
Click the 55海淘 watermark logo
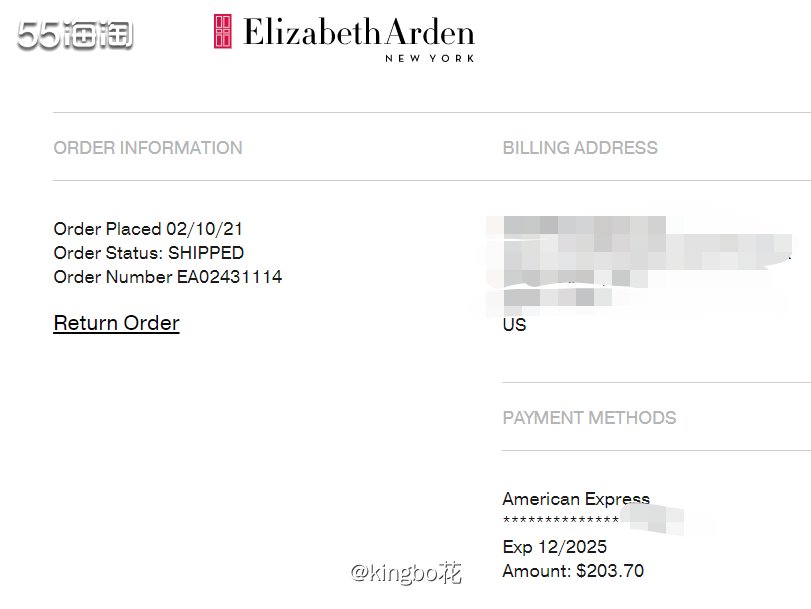pos(75,35)
